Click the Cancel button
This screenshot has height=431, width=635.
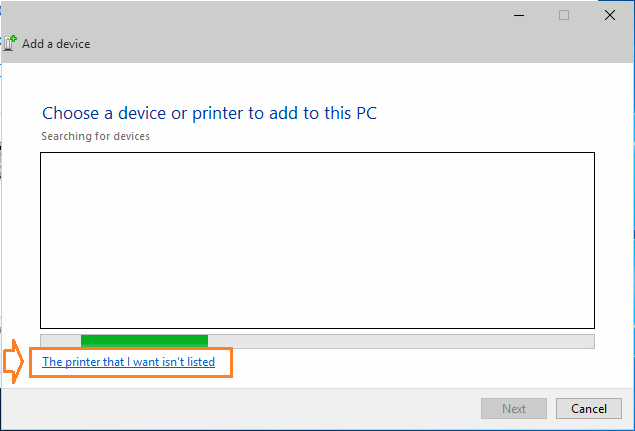[588, 408]
